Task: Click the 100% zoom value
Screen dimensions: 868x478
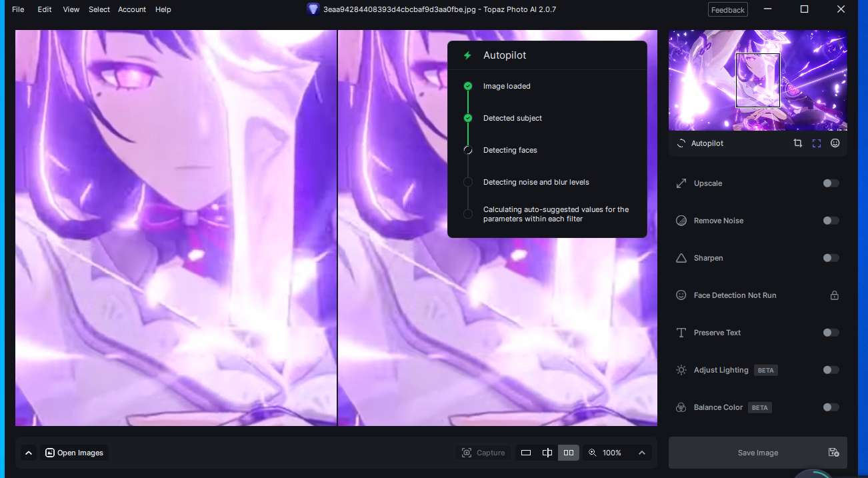Action: pos(612,453)
